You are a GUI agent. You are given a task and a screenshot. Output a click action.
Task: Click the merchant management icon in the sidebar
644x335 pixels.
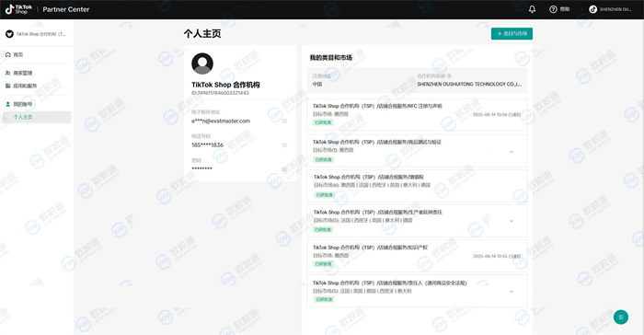click(7, 73)
